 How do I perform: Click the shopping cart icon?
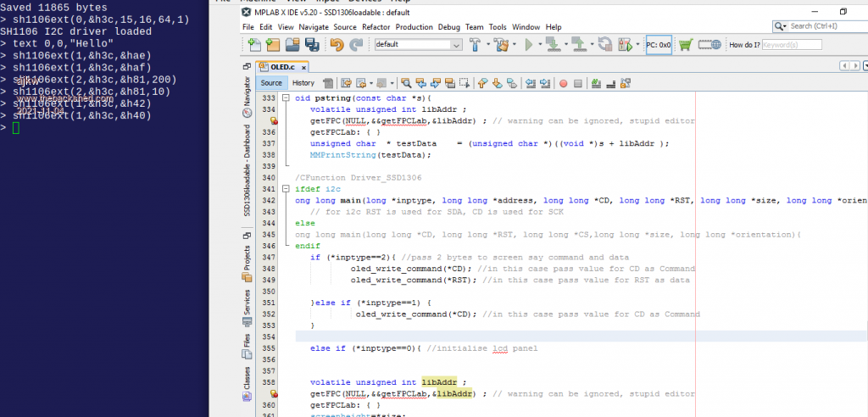(685, 44)
